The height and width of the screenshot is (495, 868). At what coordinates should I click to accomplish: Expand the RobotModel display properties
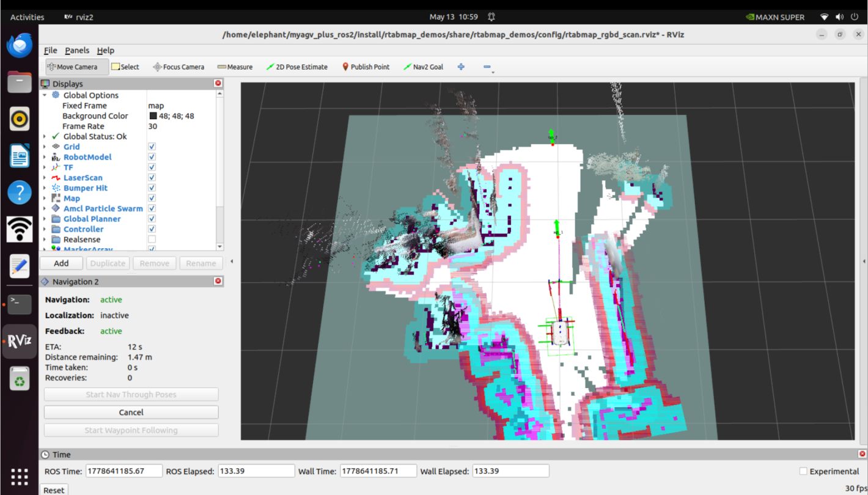pos(45,157)
